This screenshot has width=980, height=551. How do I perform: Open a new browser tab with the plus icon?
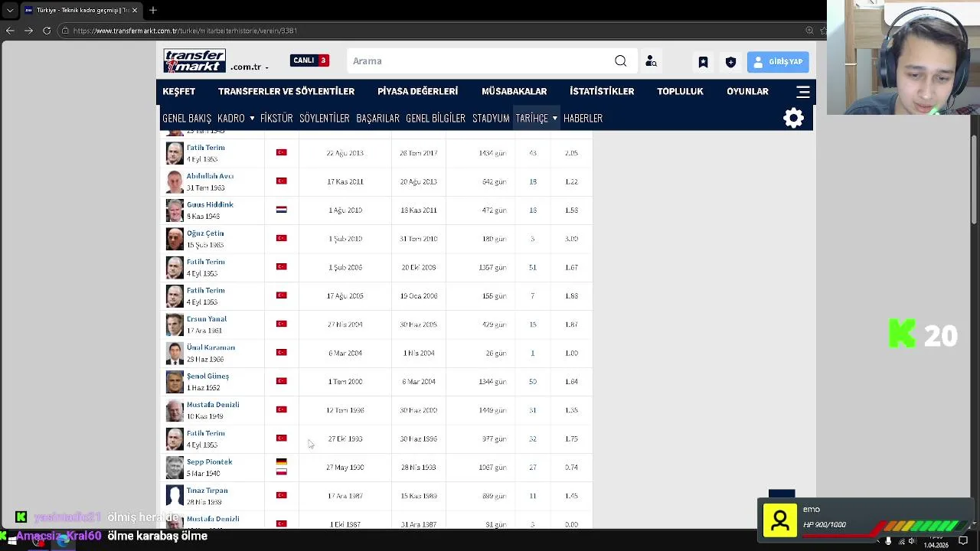(x=152, y=10)
